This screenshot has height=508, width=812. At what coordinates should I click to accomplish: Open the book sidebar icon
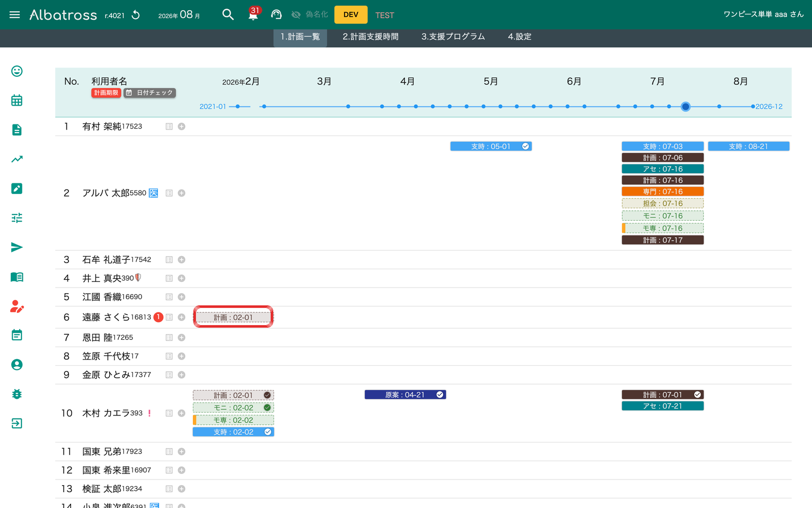click(17, 277)
